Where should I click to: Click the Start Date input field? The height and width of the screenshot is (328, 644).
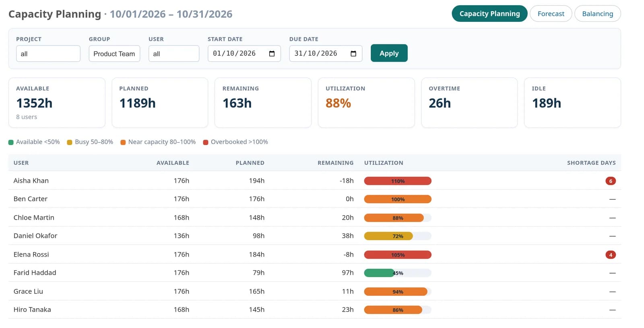(244, 54)
